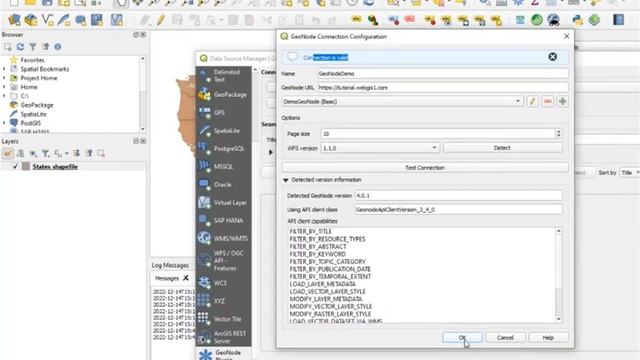Expand the C:\ drive node
This screenshot has height=360, width=640.
click(4, 96)
